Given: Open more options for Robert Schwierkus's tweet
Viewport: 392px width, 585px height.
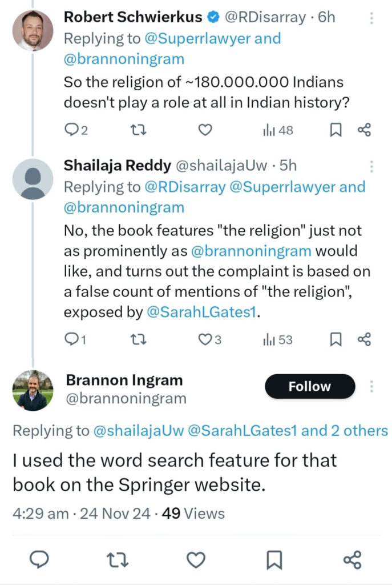Looking at the screenshot, I should (371, 18).
